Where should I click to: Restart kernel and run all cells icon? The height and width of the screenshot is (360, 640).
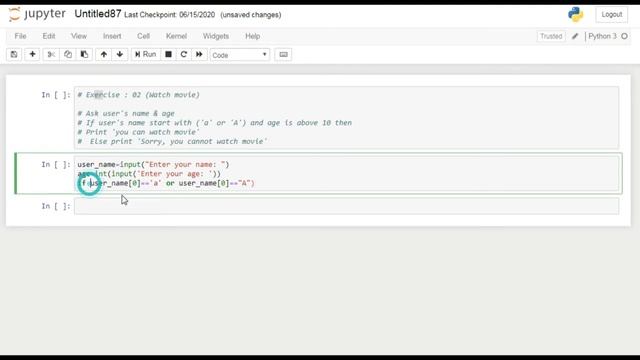point(199,54)
